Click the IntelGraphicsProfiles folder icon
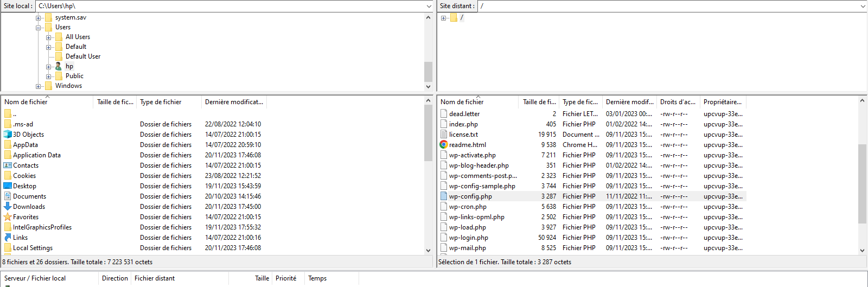Screen dimensions: 868x287 [x=8, y=227]
